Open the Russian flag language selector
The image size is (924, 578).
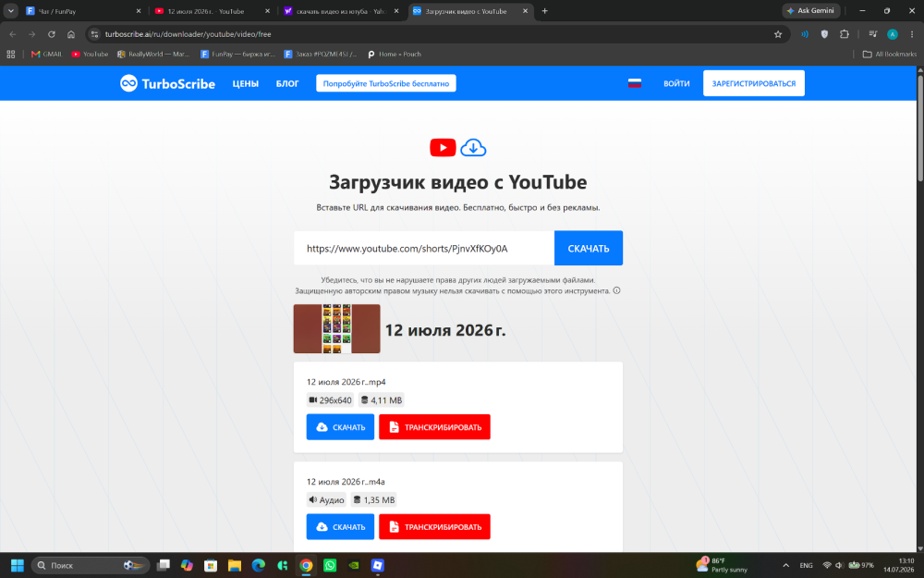pyautogui.click(x=634, y=83)
